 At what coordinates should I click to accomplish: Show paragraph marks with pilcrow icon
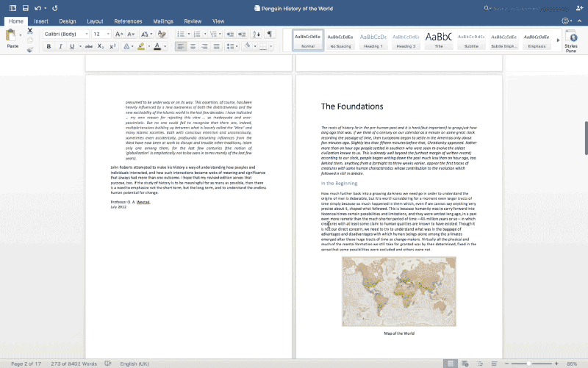pos(269,34)
